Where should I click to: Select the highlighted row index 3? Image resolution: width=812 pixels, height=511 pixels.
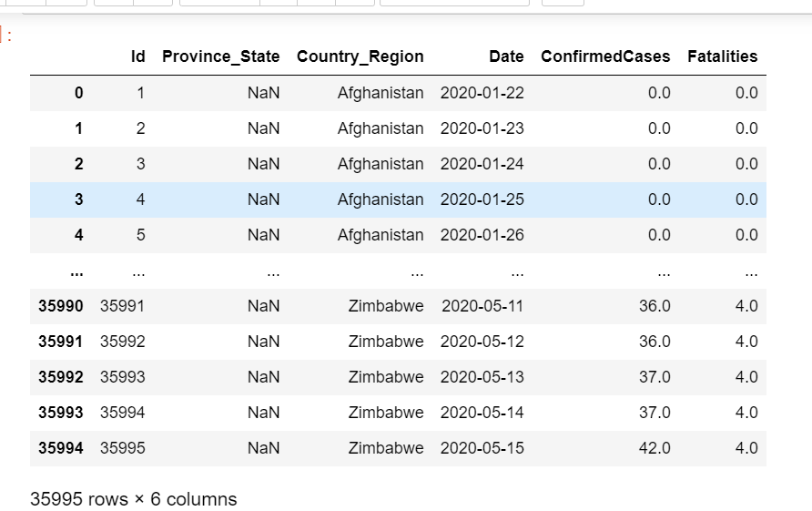tap(78, 199)
